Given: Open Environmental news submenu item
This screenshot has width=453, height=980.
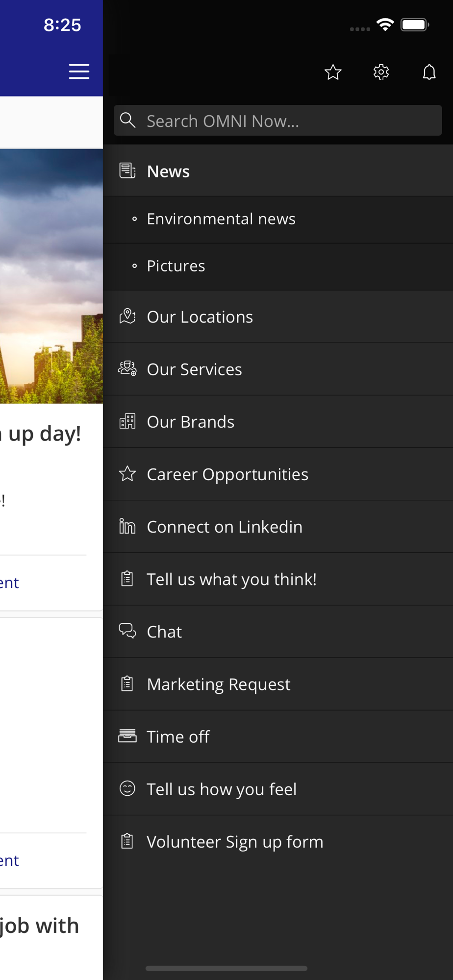Looking at the screenshot, I should (x=221, y=219).
